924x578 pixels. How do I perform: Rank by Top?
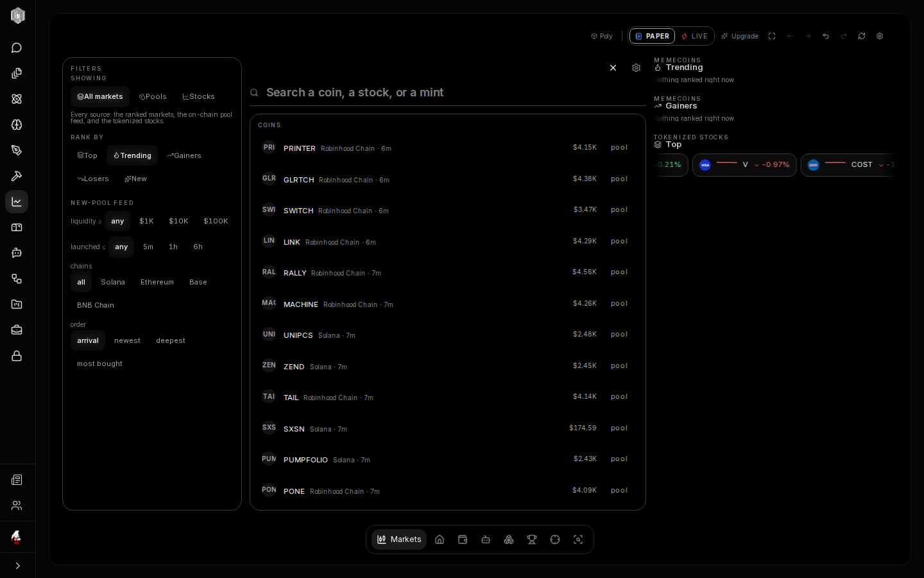(x=87, y=155)
